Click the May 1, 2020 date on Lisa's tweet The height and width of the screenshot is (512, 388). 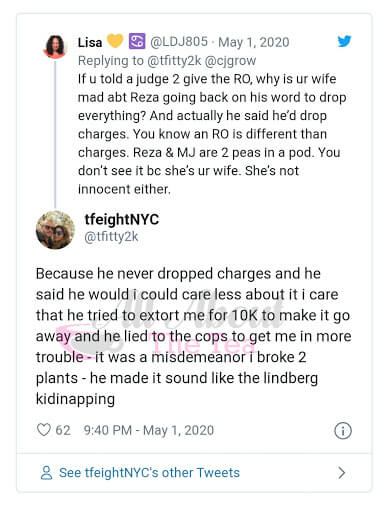coord(254,42)
